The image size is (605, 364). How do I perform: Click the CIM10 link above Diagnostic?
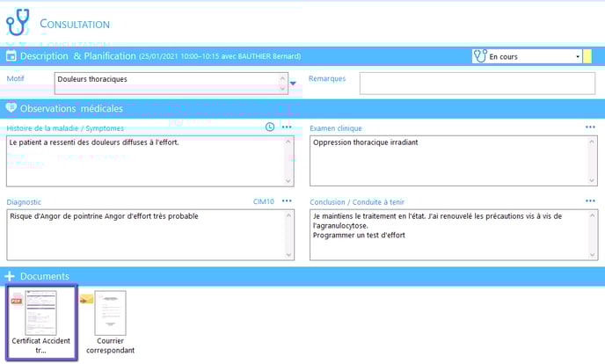264,201
